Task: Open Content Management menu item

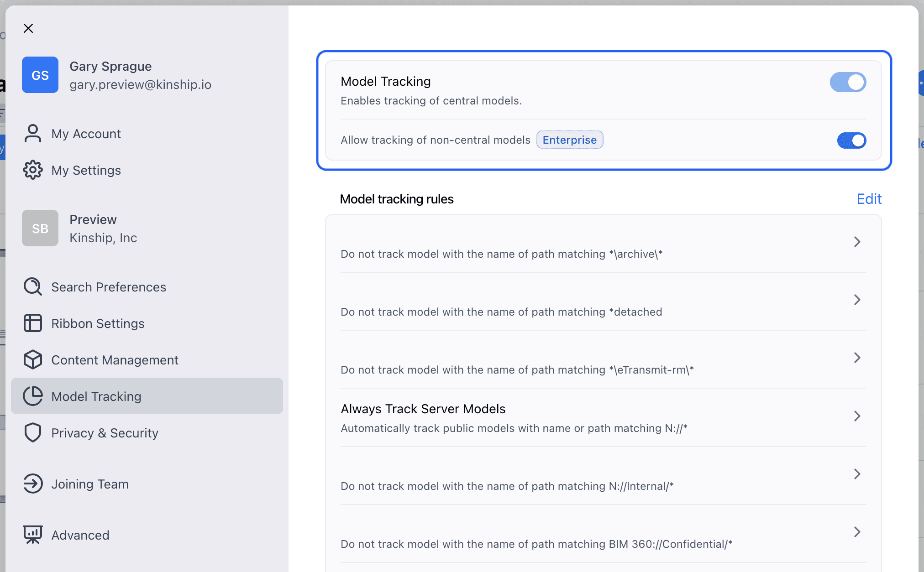Action: 115,360
